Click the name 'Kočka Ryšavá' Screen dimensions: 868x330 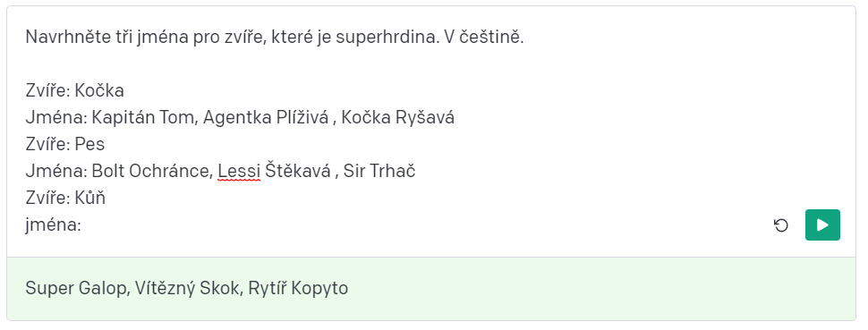tap(397, 117)
